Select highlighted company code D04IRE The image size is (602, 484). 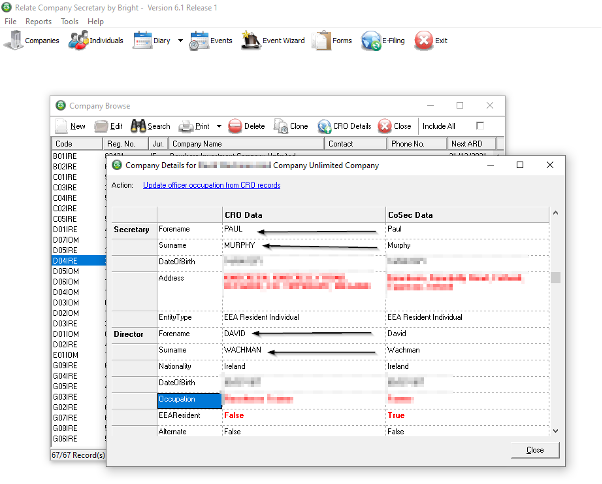point(78,261)
